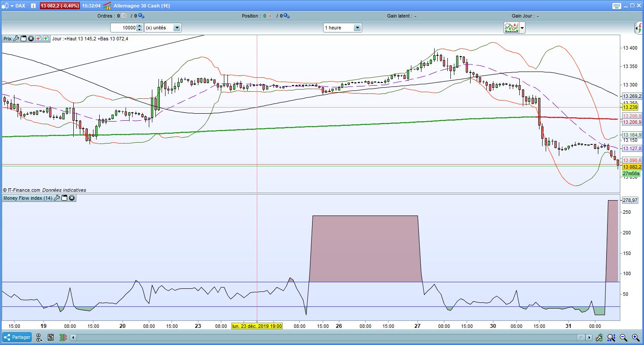
Task: Open Money Flow index settings wrench
Action: [x=57, y=198]
